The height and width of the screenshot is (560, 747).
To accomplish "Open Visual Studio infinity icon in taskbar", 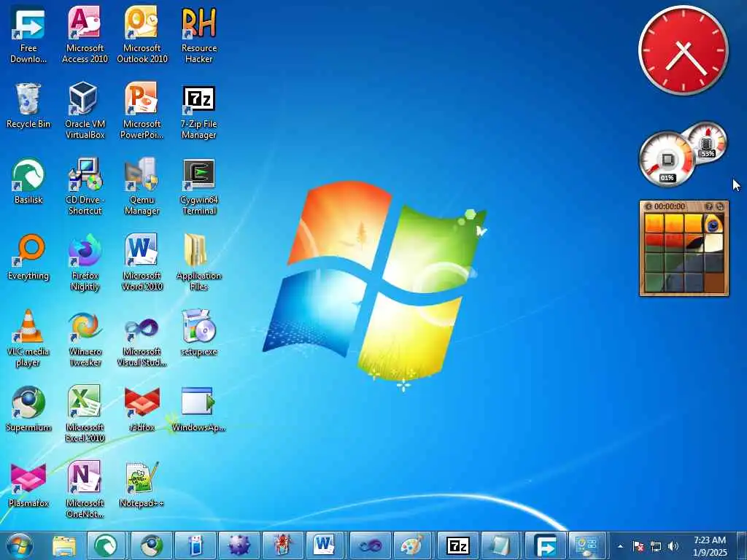I will coord(370,545).
